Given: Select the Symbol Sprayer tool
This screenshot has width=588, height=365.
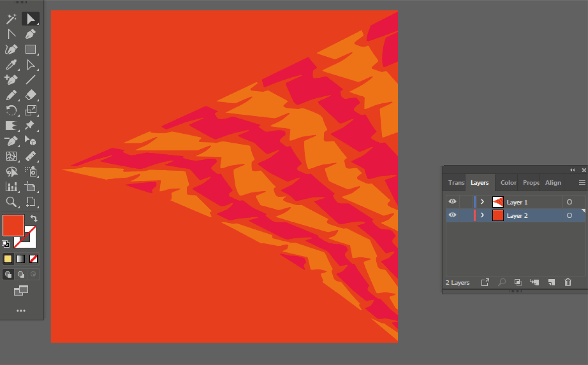Looking at the screenshot, I should (31, 172).
